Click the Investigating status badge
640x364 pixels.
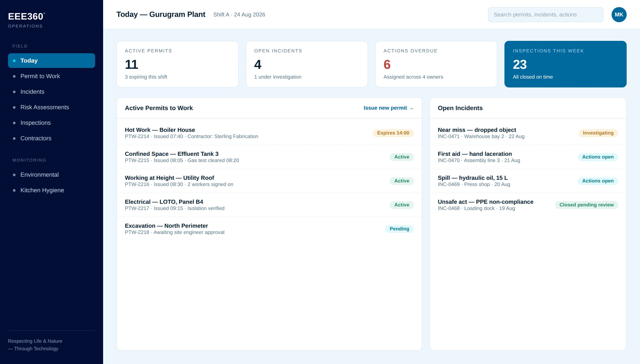click(598, 133)
